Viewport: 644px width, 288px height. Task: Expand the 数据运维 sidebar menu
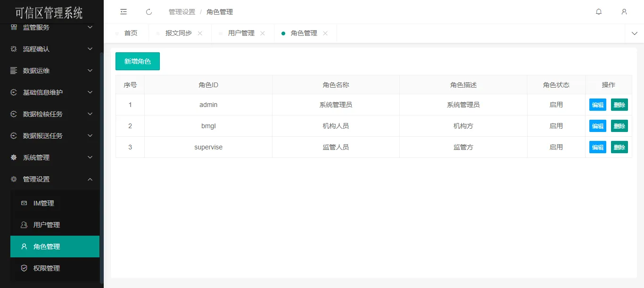click(x=52, y=71)
